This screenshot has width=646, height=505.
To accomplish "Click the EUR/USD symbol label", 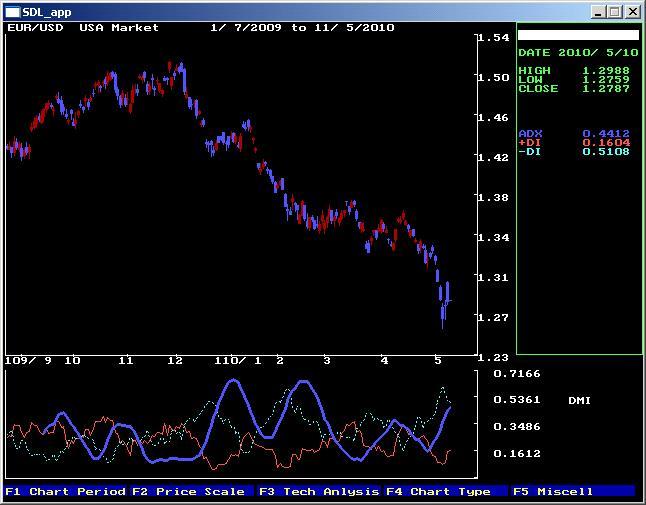I will [35, 28].
